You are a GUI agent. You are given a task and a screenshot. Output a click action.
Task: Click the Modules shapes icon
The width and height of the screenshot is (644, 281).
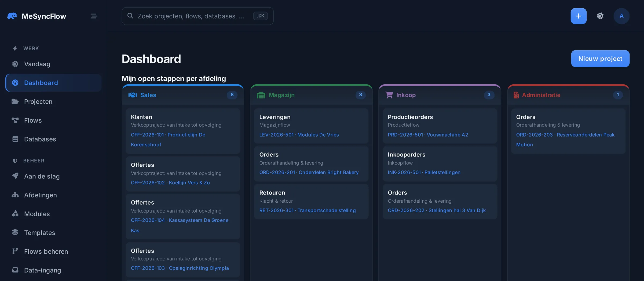point(15,214)
